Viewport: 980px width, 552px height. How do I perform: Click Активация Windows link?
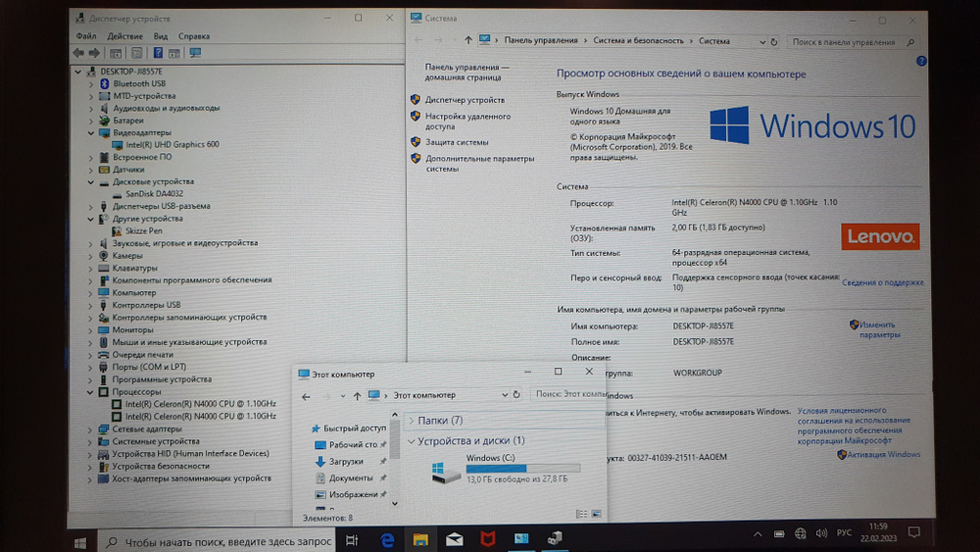(x=883, y=455)
